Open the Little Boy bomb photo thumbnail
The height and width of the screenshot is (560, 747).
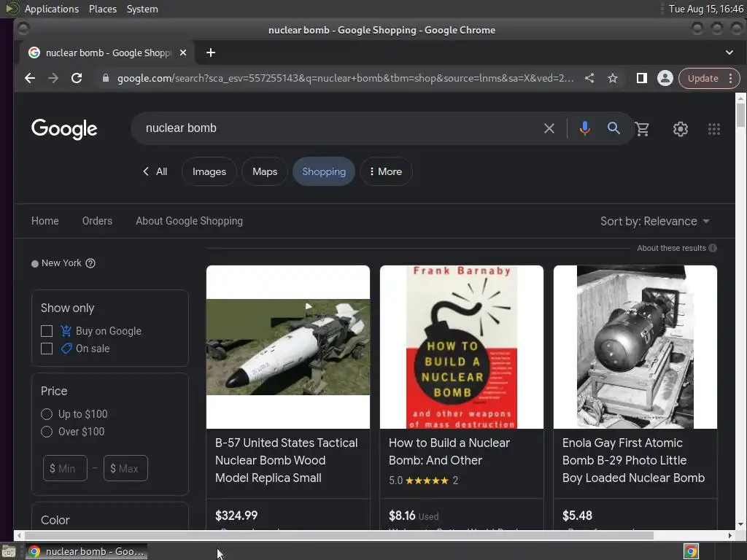point(635,347)
